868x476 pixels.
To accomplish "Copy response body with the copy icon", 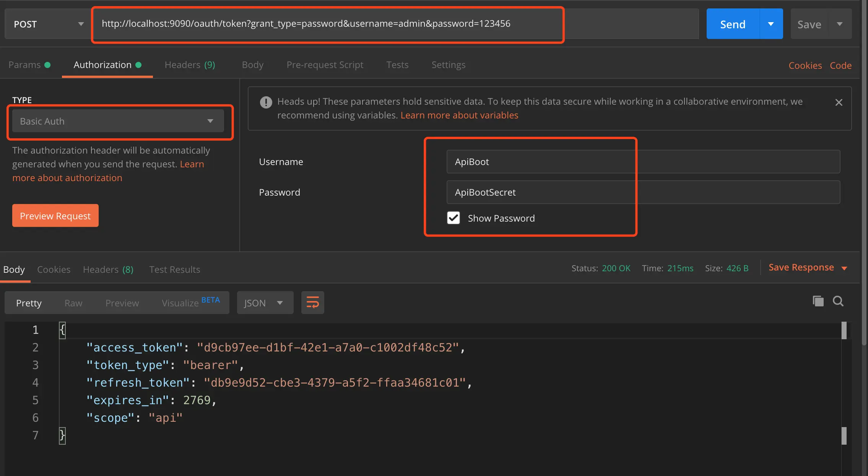I will [818, 301].
